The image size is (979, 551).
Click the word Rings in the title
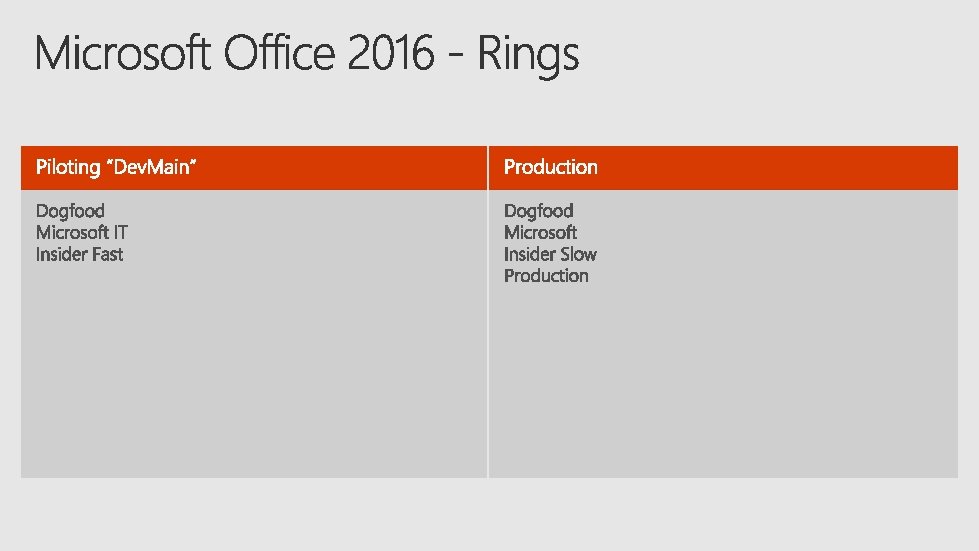tap(528, 56)
